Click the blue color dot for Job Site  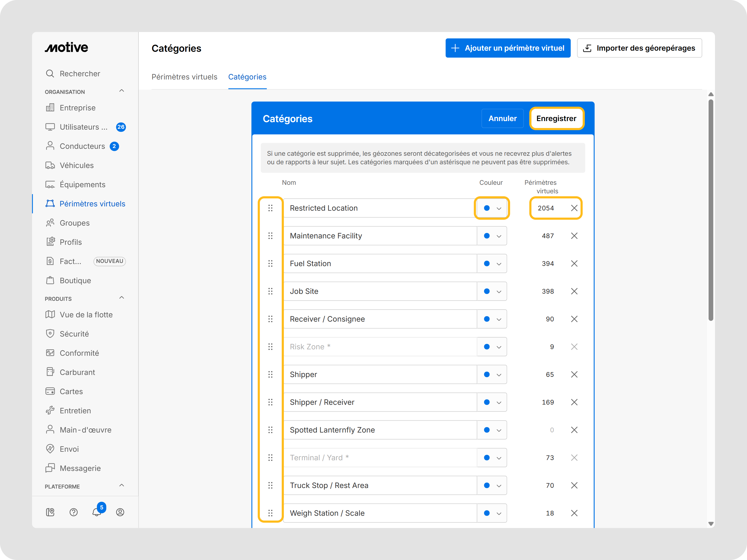(x=487, y=291)
